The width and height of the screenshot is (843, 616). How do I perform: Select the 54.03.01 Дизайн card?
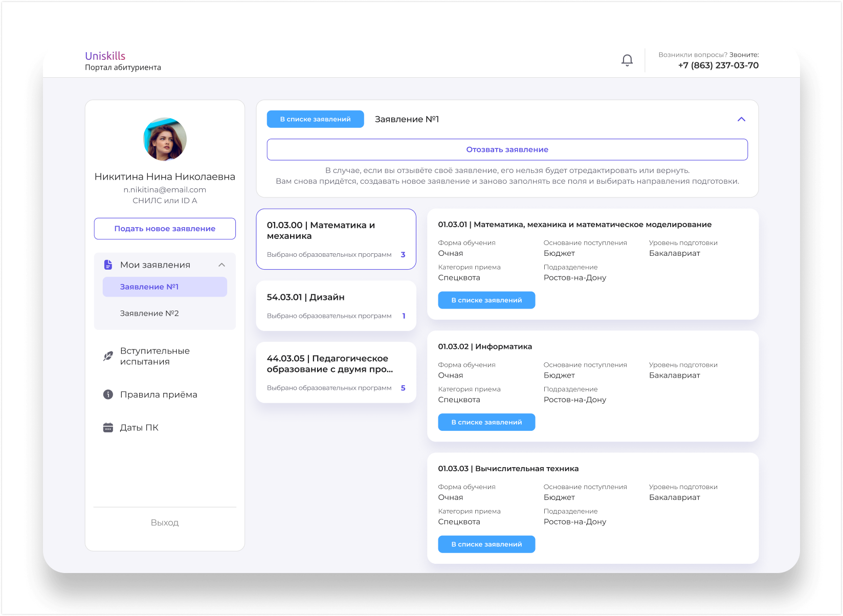pyautogui.click(x=336, y=306)
